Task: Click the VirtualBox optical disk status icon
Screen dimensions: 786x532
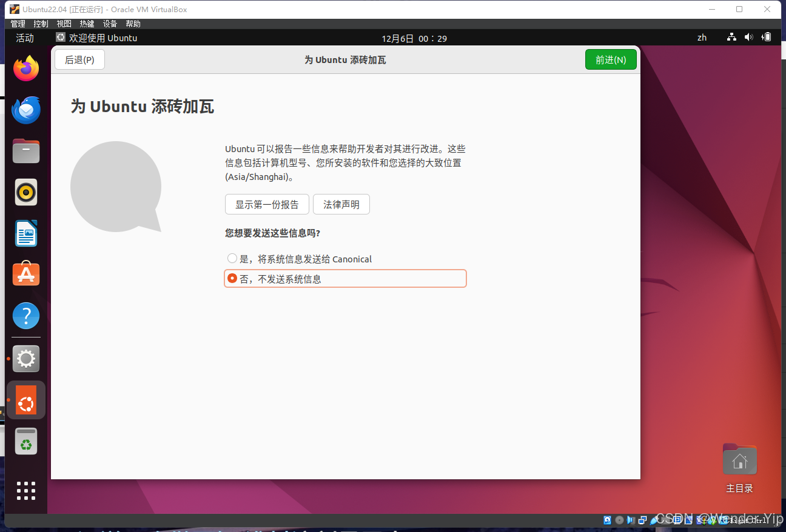Action: [x=619, y=520]
